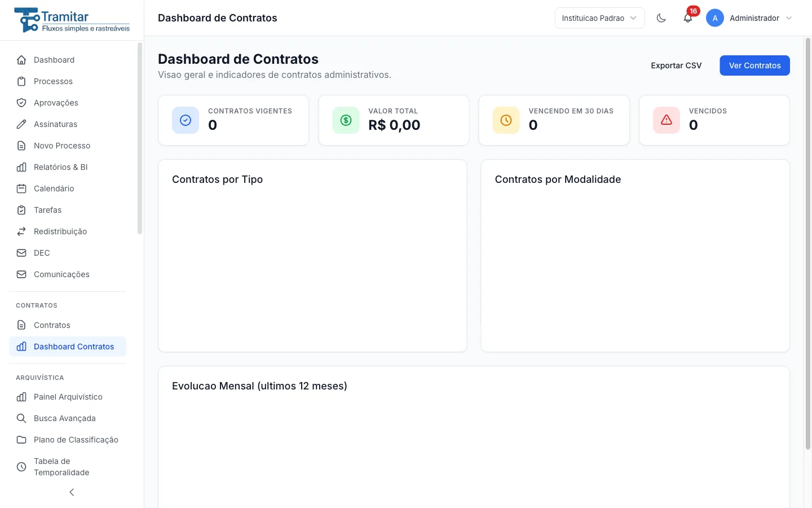Click the Vencidos card label

(708, 111)
